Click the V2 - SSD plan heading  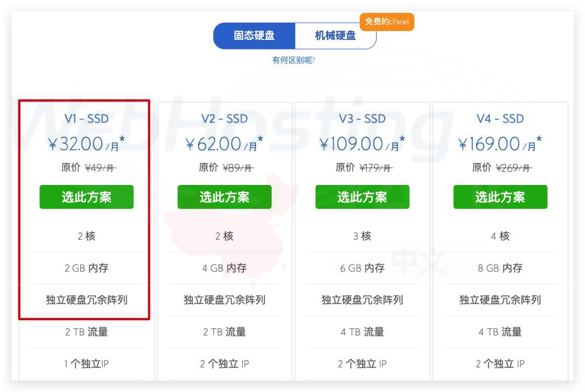coord(224,119)
